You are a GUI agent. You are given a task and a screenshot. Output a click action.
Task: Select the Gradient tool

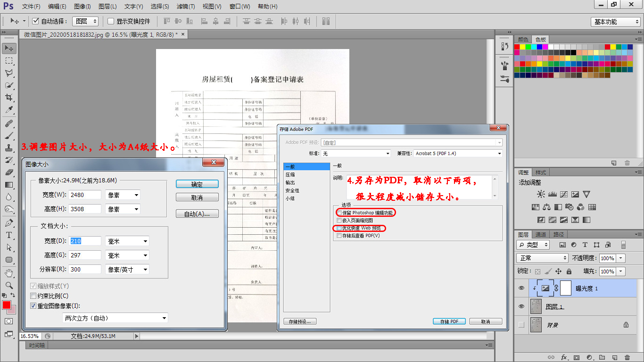(x=9, y=185)
